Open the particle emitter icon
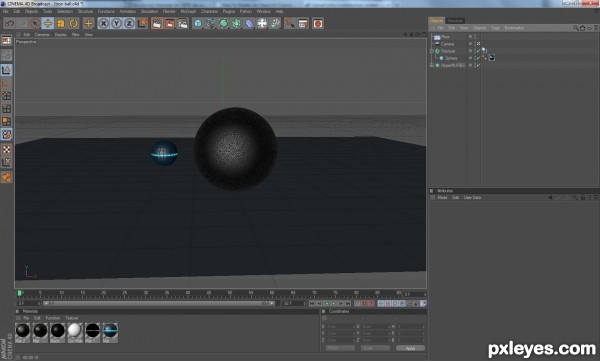Image resolution: width=600 pixels, height=362 pixels. [x=275, y=24]
